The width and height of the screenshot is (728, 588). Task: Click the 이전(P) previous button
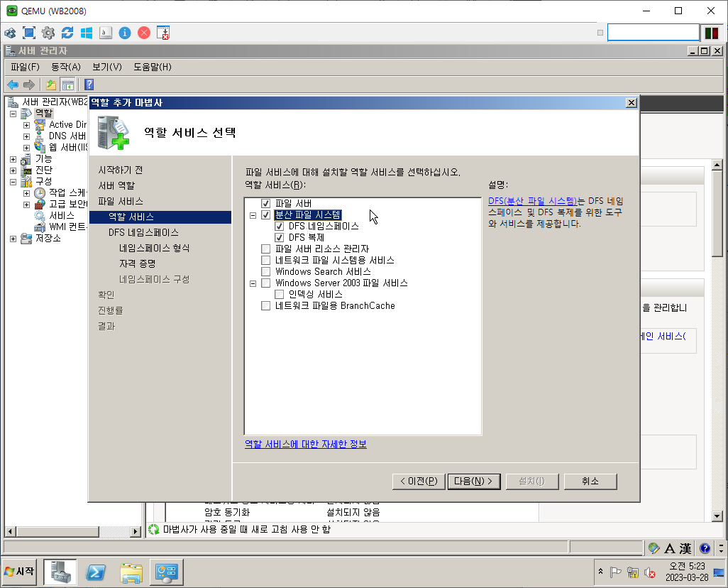pos(419,481)
